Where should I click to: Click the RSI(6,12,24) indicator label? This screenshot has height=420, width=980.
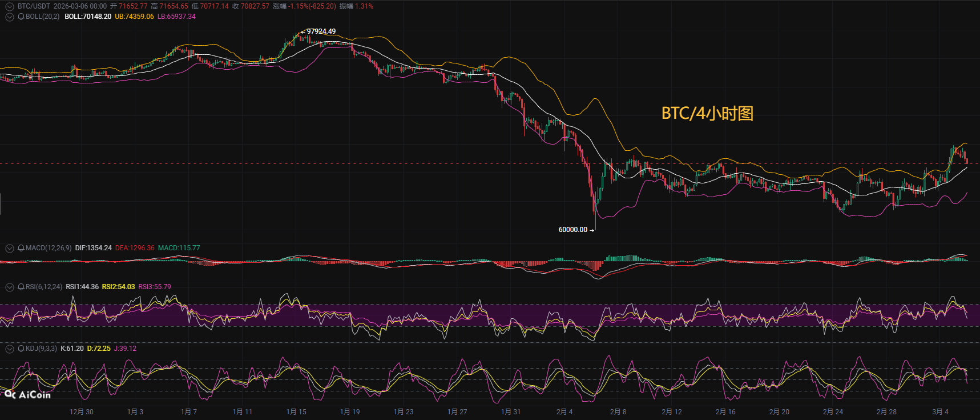pos(44,287)
